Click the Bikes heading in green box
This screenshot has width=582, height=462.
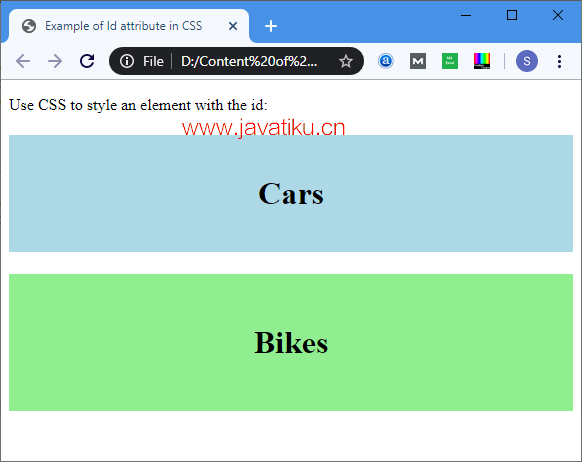click(x=291, y=342)
